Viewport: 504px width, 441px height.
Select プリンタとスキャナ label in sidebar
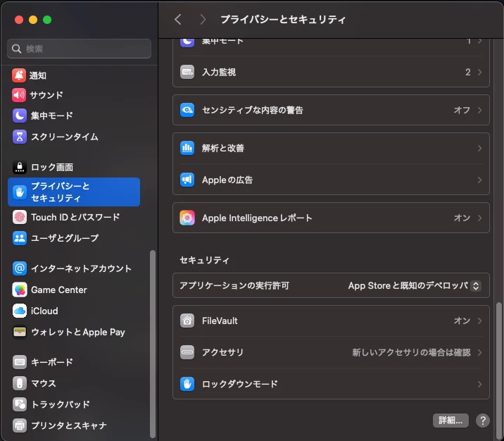pyautogui.click(x=69, y=426)
